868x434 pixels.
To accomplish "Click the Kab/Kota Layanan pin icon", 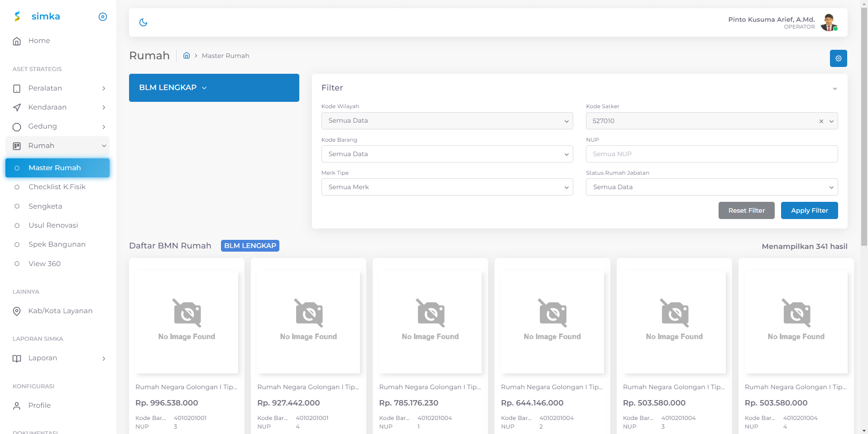I will tap(17, 311).
